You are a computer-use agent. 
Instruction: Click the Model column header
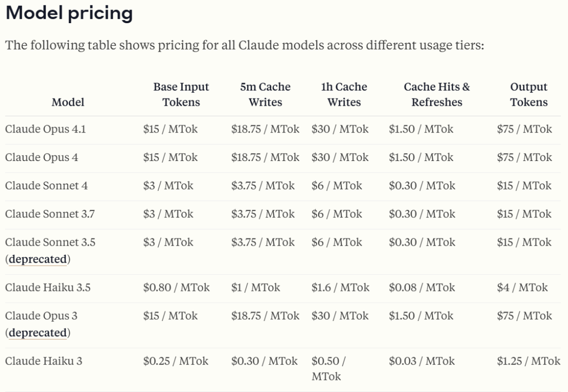point(68,102)
